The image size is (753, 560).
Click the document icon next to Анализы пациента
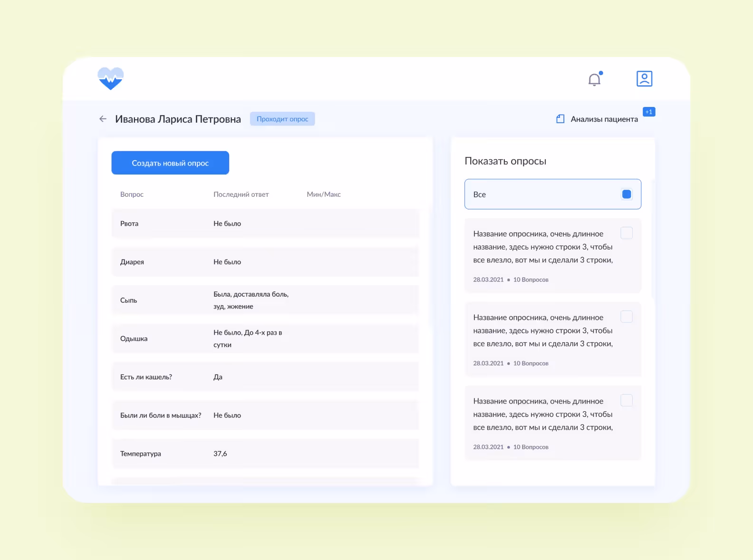click(x=560, y=119)
